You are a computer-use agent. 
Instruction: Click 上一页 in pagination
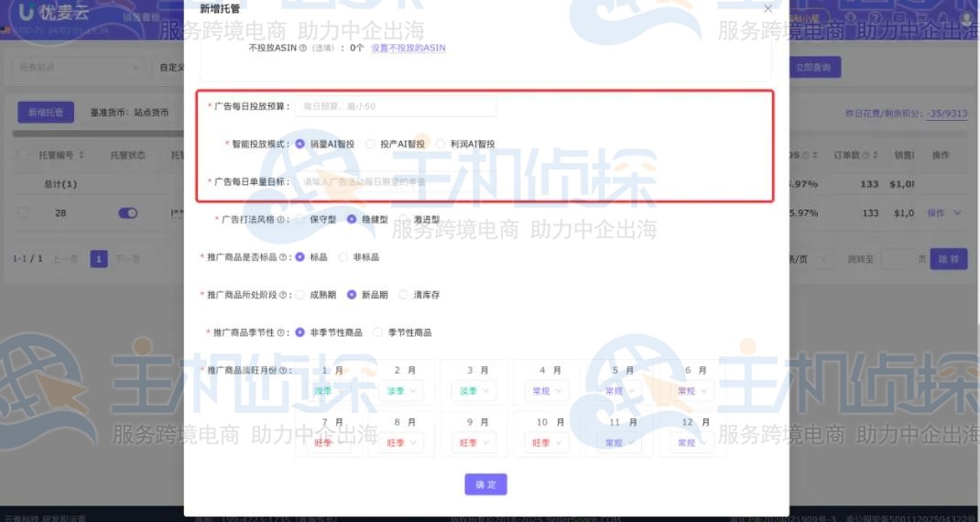pyautogui.click(x=65, y=259)
